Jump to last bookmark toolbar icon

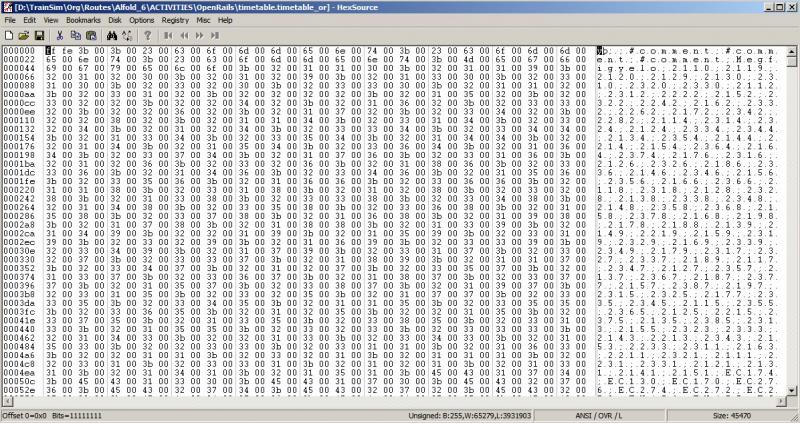tap(215, 35)
